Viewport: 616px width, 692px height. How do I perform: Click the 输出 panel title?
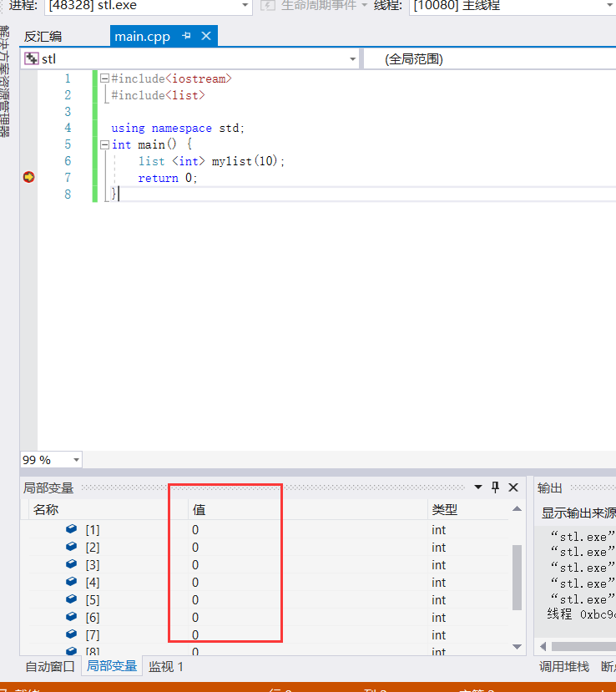point(550,487)
